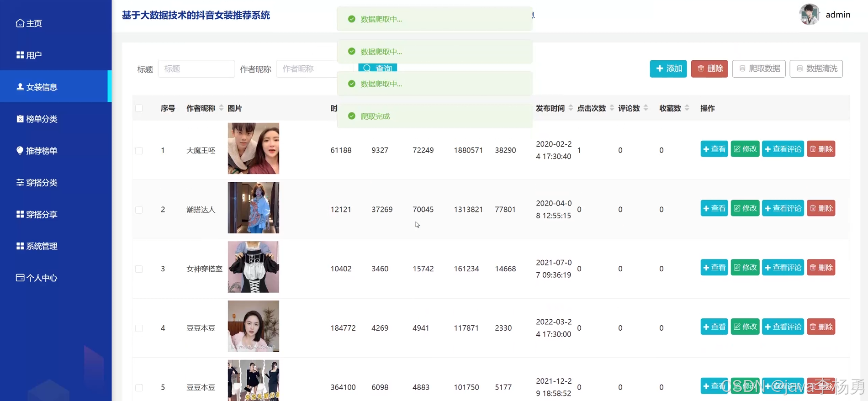
Task: Sort table by 评论数 column arrows
Action: click(646, 108)
